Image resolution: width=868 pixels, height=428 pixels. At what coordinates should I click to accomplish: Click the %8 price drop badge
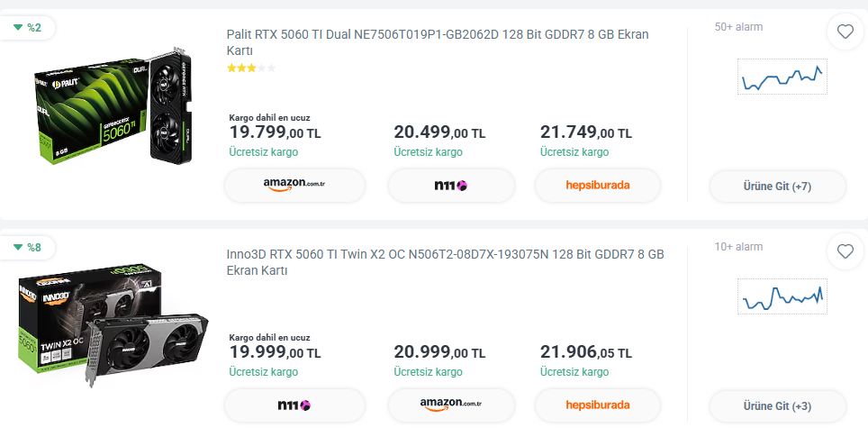(27, 248)
